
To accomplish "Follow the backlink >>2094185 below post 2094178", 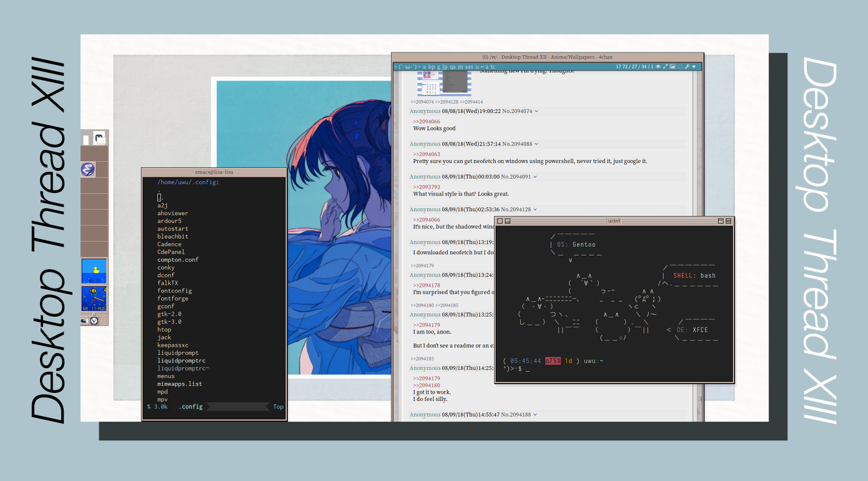I will pyautogui.click(x=447, y=305).
